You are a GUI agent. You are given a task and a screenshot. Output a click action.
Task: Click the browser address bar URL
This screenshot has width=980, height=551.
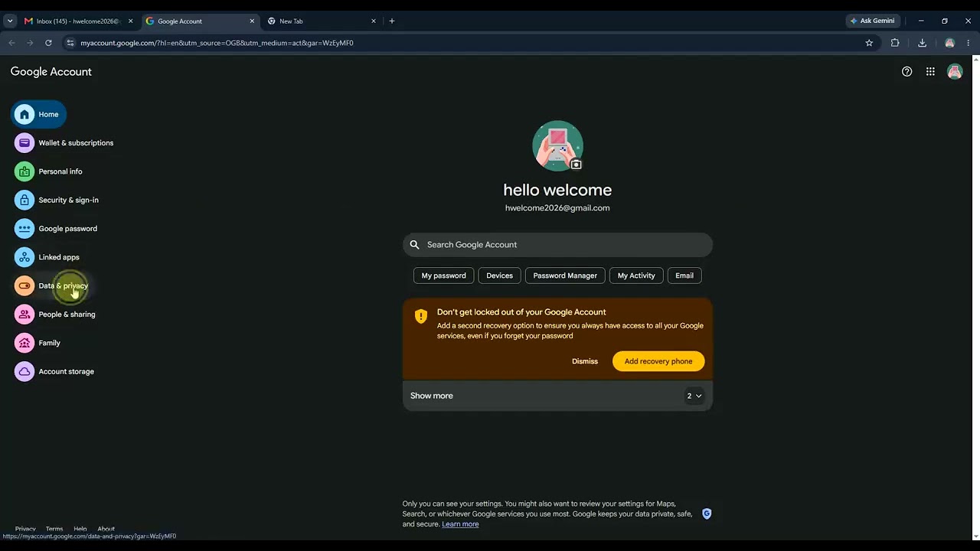click(217, 43)
